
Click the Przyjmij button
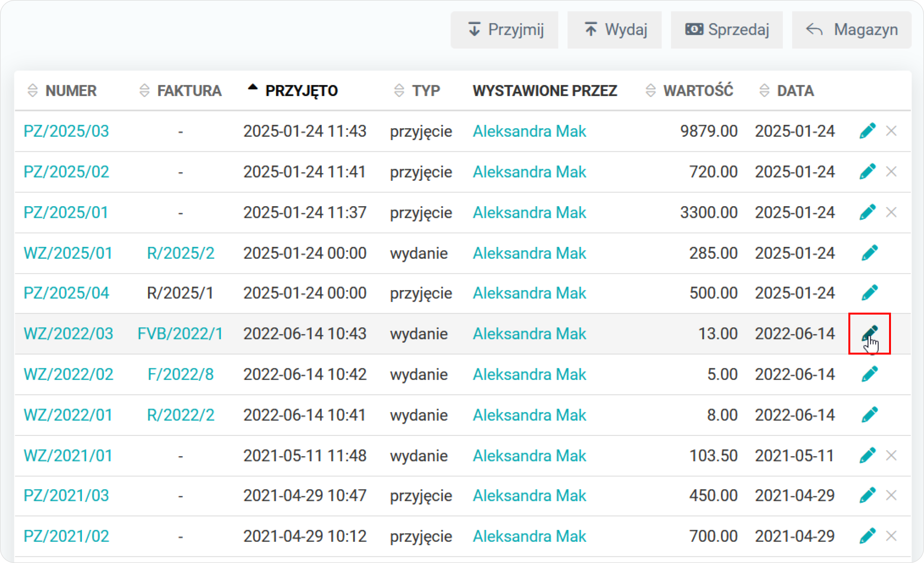coord(504,30)
